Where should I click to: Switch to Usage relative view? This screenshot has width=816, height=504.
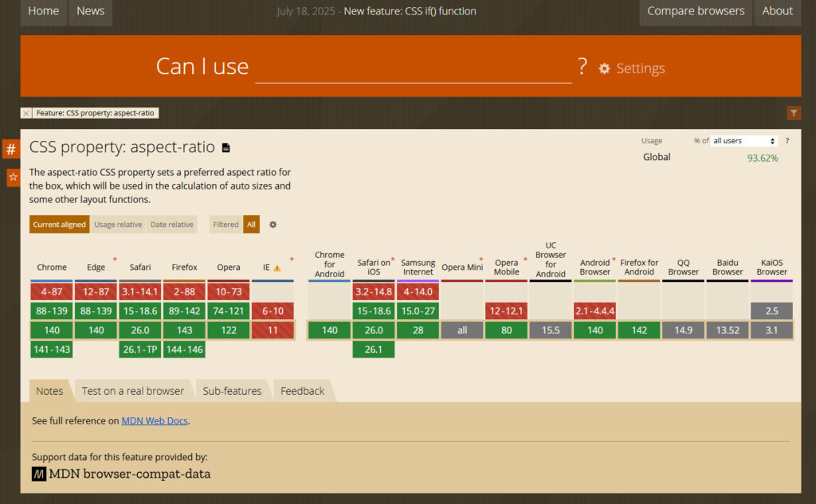click(118, 225)
